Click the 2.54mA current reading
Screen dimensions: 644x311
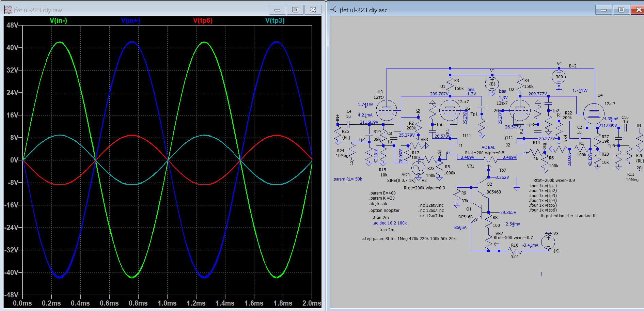point(513,224)
